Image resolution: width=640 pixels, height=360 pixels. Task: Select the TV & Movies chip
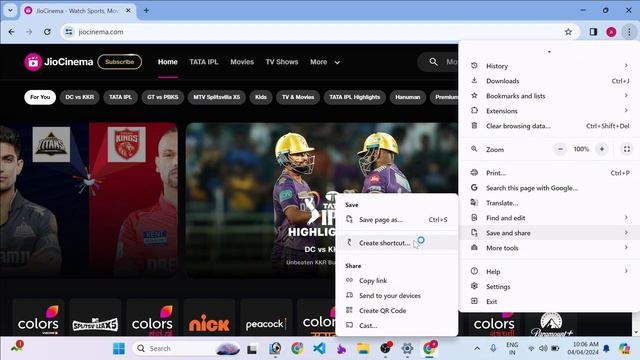[x=298, y=97]
